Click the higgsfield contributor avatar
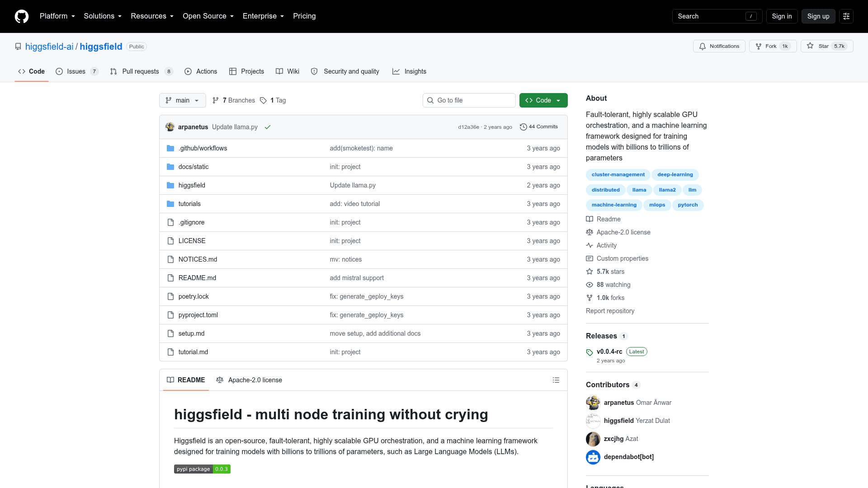 click(x=593, y=421)
